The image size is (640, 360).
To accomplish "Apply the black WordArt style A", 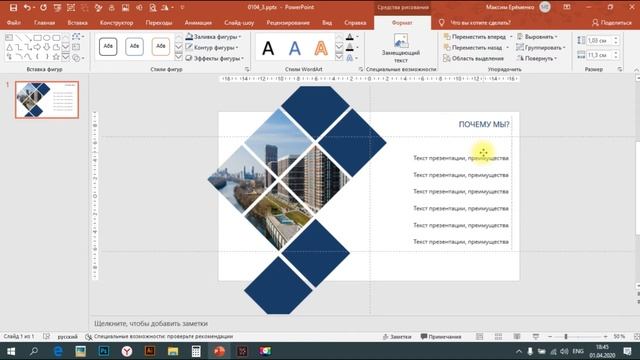I will point(268,49).
